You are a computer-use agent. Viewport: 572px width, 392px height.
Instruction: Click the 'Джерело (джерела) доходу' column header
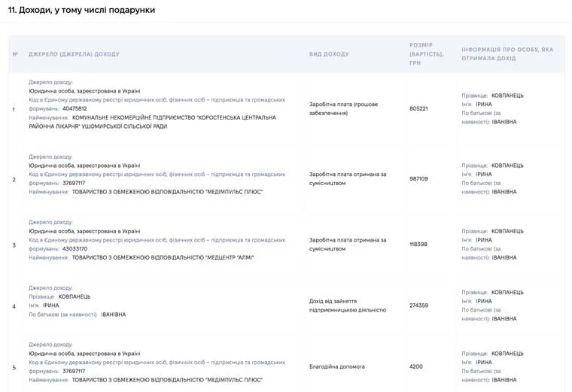click(74, 54)
